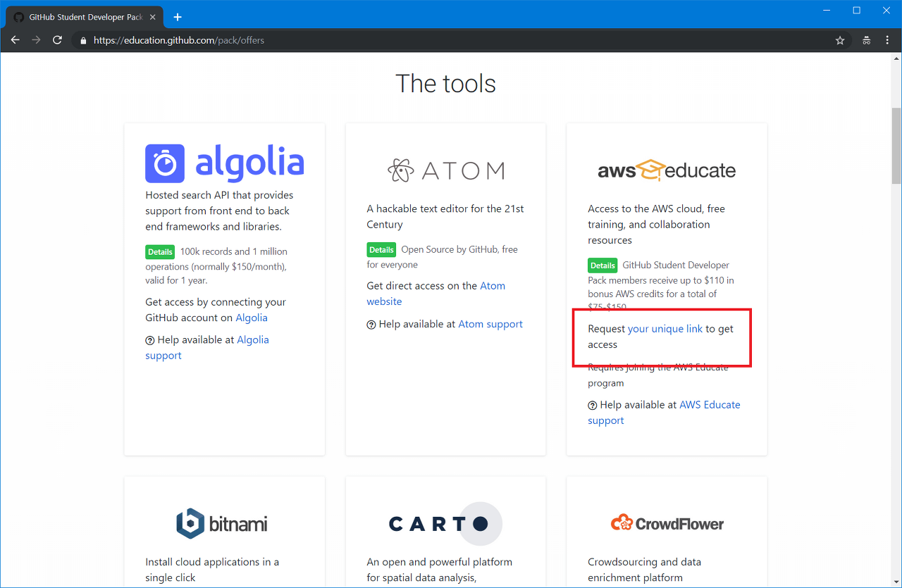Click the padlock site info icon
The height and width of the screenshot is (588, 902).
tap(84, 40)
